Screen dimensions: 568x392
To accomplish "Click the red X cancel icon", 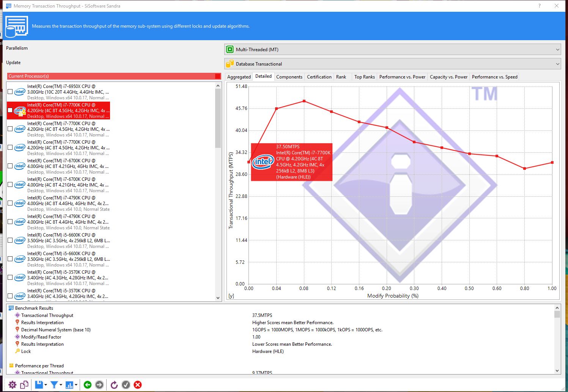I will coord(138,385).
